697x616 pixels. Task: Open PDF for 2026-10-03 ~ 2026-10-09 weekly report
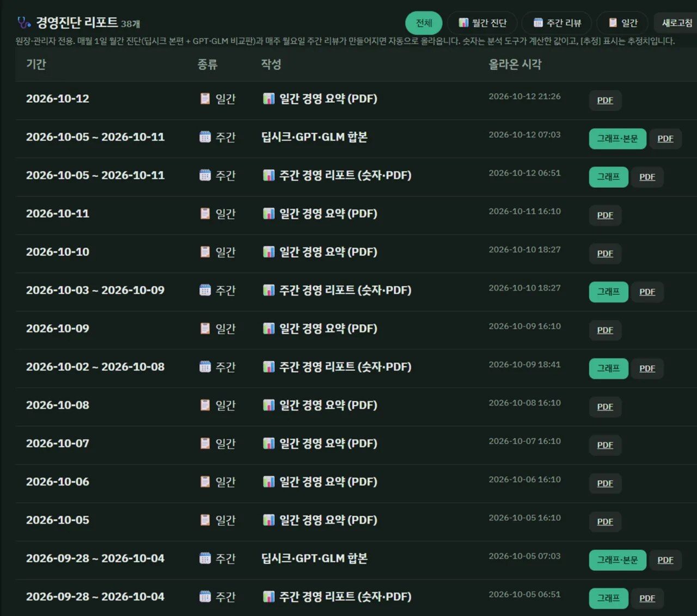(x=647, y=292)
